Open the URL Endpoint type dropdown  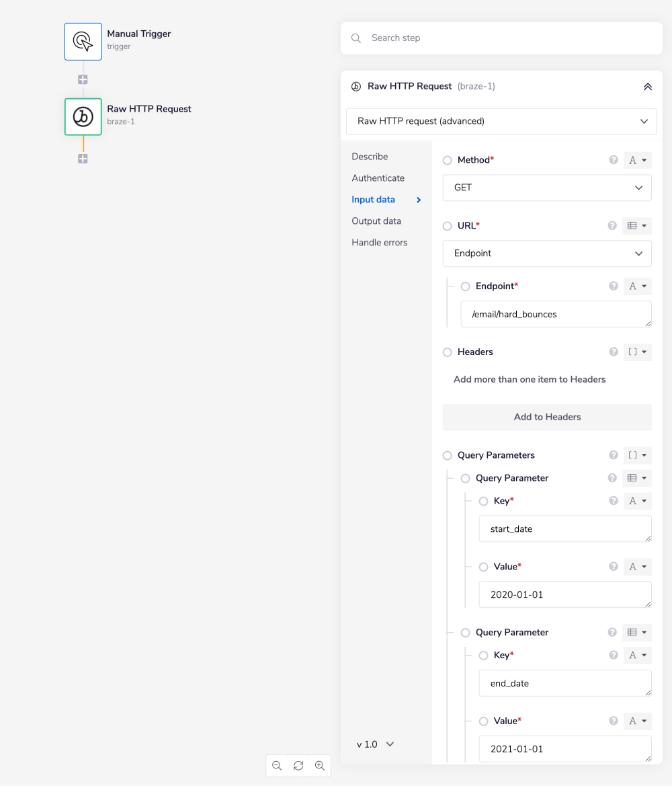tap(546, 253)
